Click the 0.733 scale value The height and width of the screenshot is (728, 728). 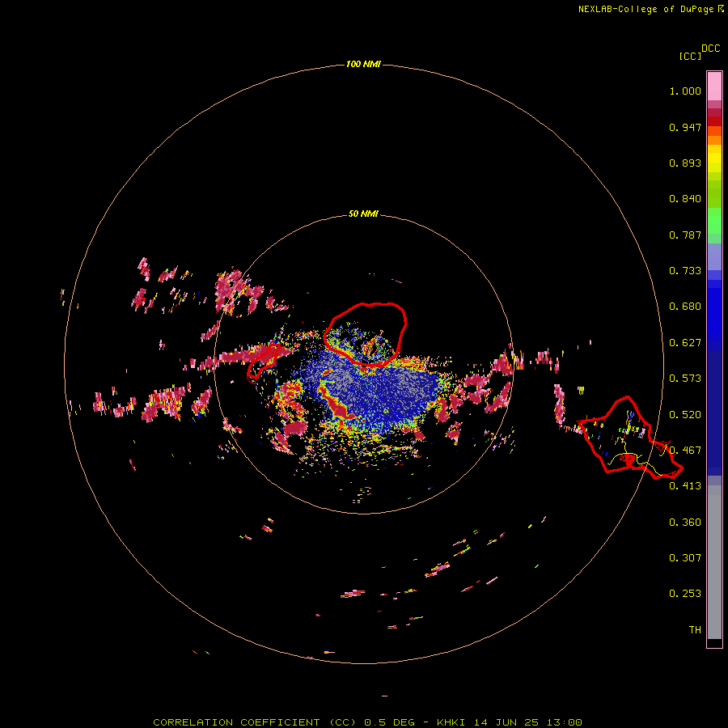685,271
